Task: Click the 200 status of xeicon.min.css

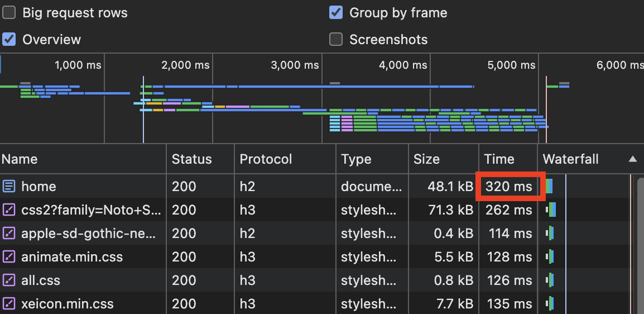Action: (x=184, y=304)
